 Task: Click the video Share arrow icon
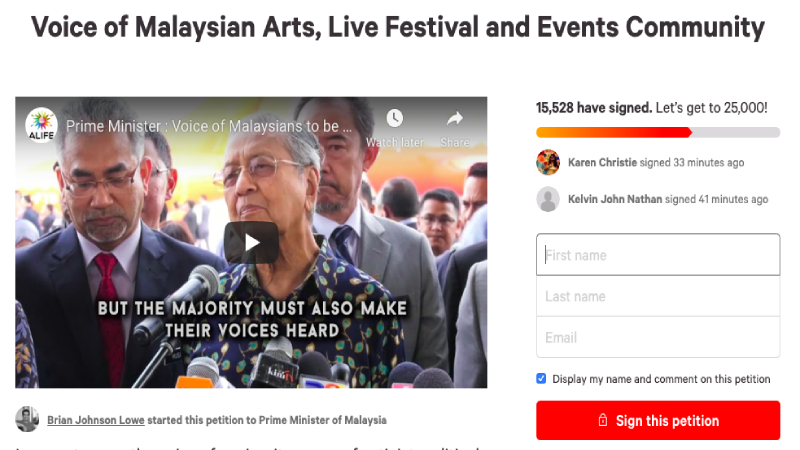pos(455,119)
